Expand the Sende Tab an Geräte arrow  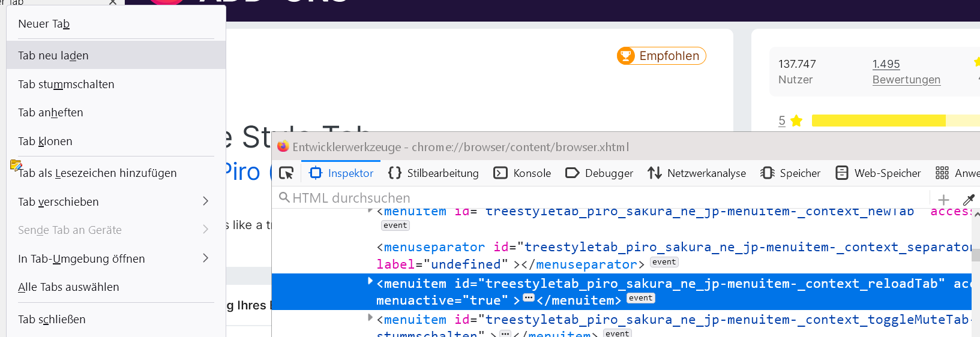pyautogui.click(x=206, y=230)
